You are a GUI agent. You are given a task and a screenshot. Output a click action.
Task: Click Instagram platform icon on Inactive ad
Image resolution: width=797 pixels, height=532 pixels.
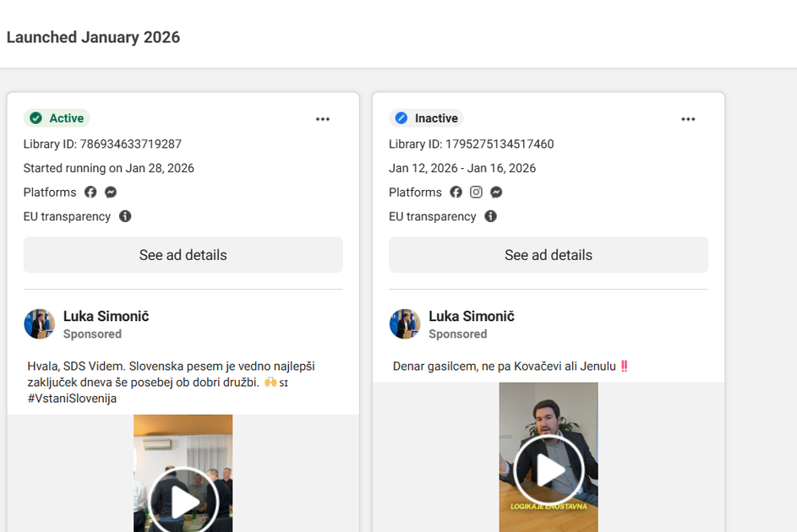476,193
